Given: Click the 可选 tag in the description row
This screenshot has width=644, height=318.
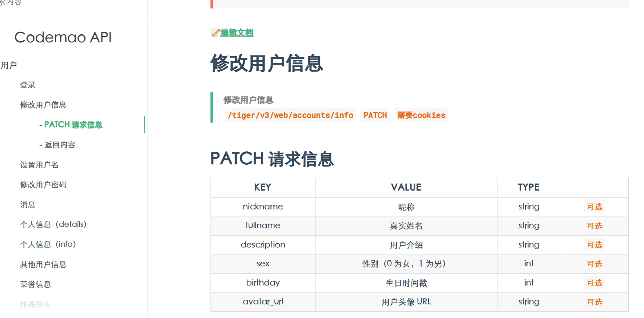Looking at the screenshot, I should tap(595, 245).
